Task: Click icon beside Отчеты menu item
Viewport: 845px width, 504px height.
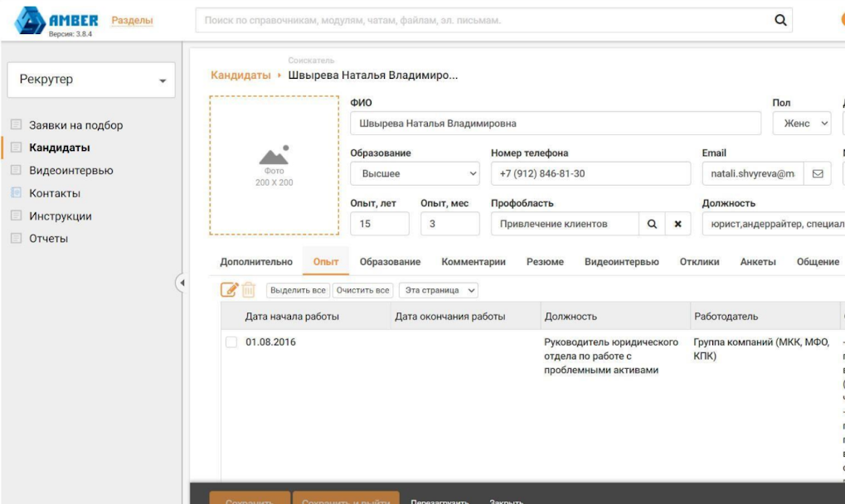Action: click(16, 238)
